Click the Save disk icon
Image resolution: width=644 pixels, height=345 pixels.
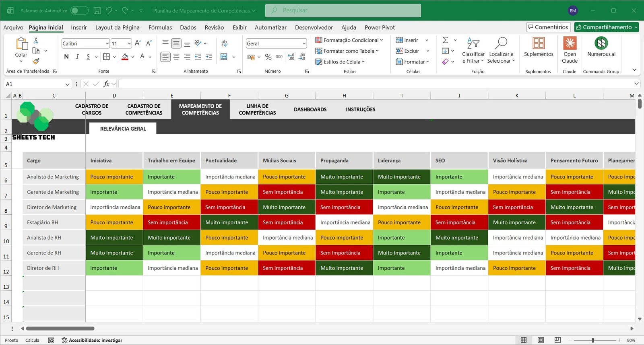pos(97,10)
